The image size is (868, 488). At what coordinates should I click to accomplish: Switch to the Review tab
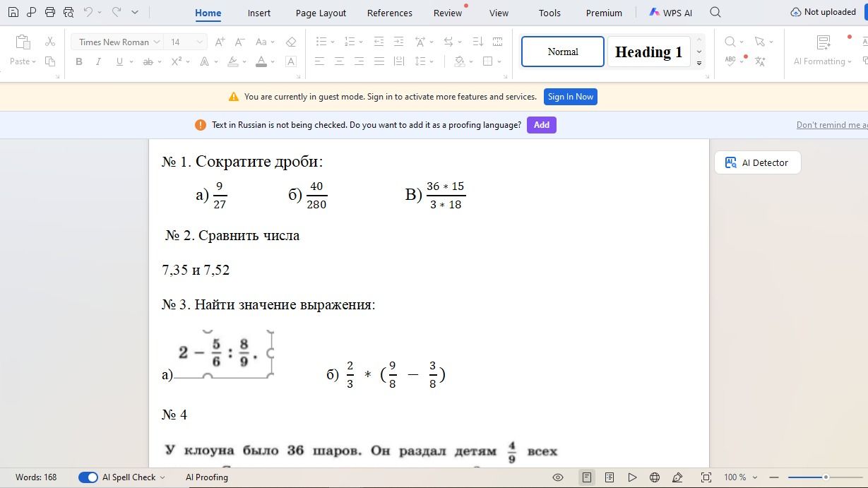[x=448, y=13]
